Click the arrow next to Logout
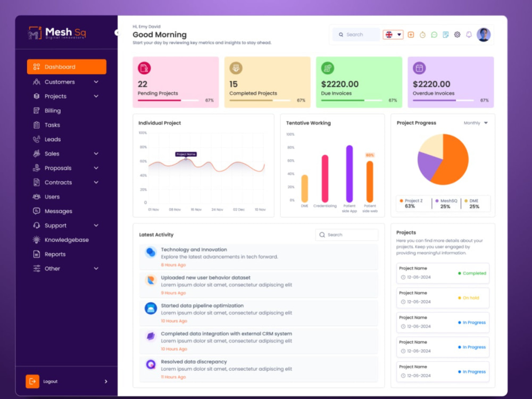 [106, 381]
